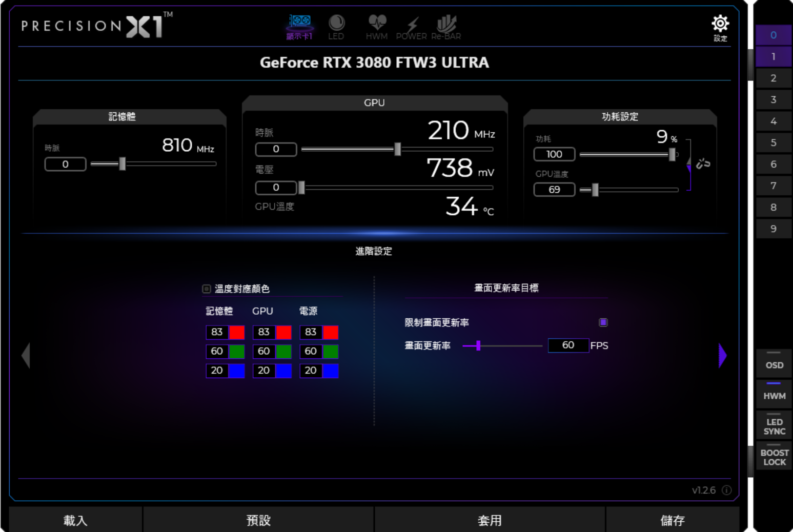The height and width of the screenshot is (532, 793).
Task: Select profile 1
Action: (x=774, y=56)
